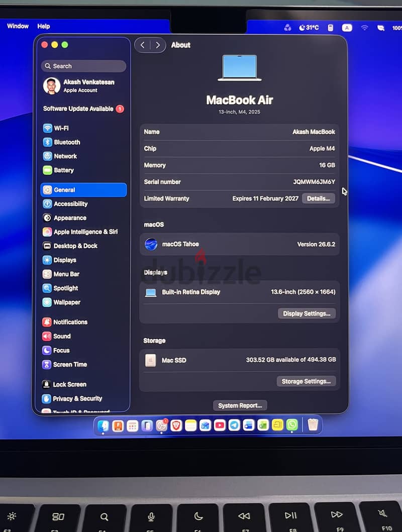
Task: Click Version 26.6.2 text
Action: click(x=316, y=244)
